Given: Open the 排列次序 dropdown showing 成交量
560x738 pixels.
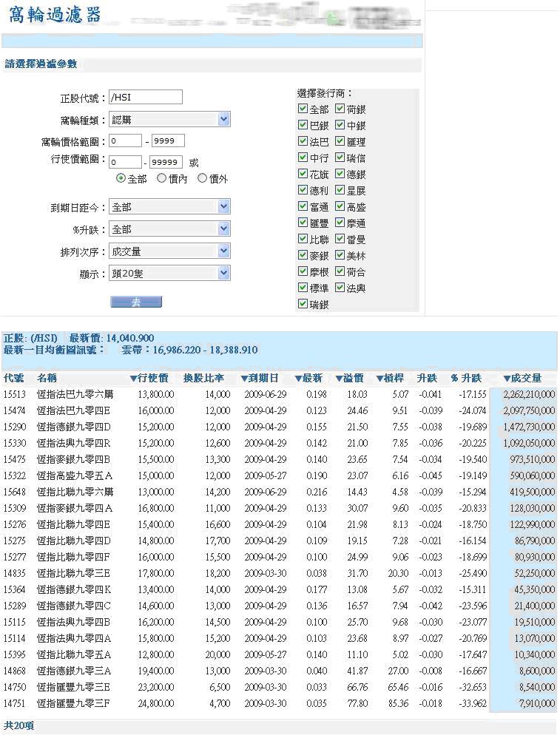Looking at the screenshot, I should (224, 251).
